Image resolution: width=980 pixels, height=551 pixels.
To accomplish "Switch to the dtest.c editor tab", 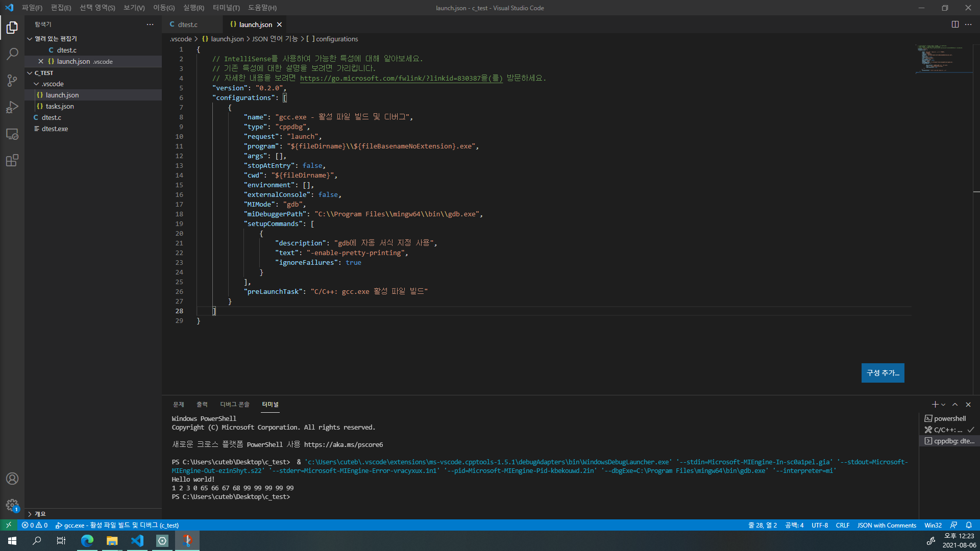I will [x=187, y=24].
